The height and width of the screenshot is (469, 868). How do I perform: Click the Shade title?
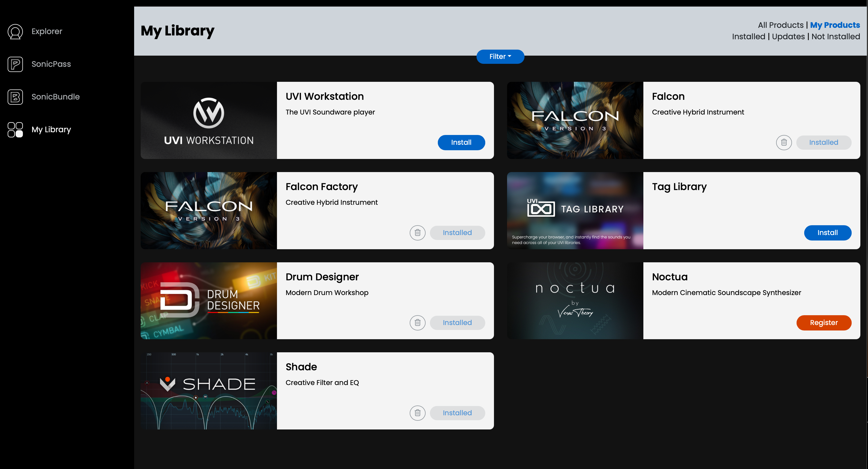pos(301,367)
